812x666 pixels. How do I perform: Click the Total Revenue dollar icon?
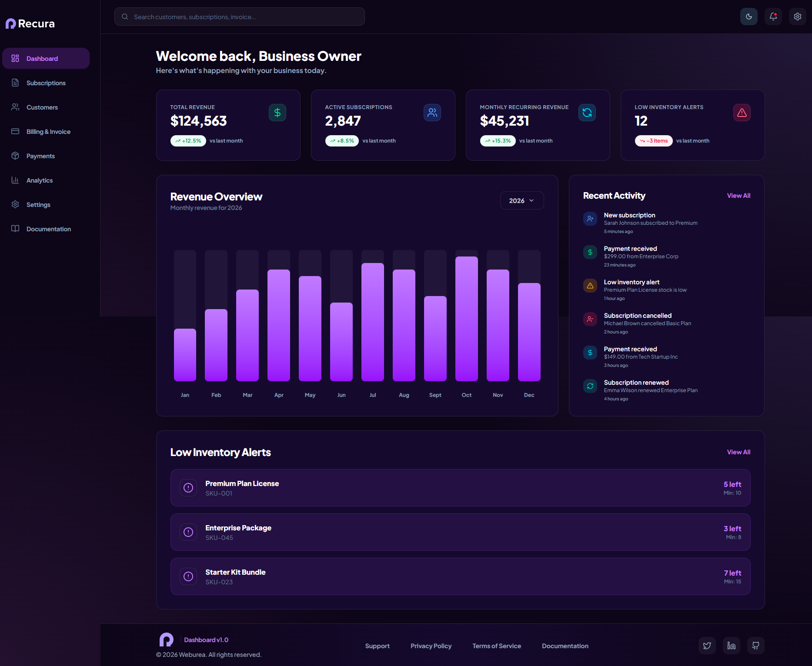277,113
